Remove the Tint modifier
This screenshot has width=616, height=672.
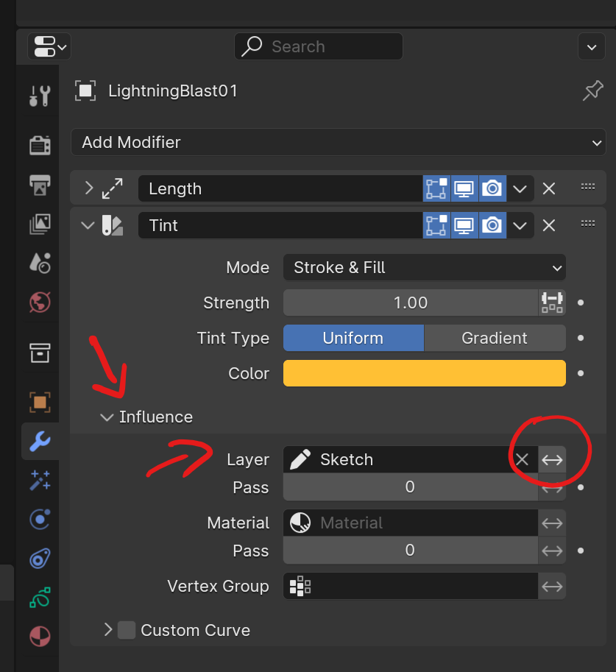coord(549,225)
